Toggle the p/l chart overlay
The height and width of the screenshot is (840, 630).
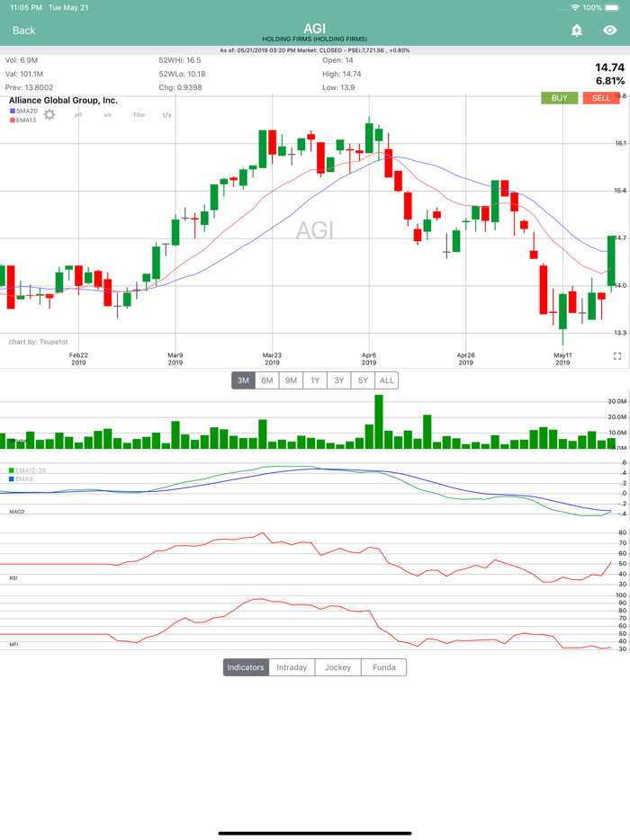78,114
